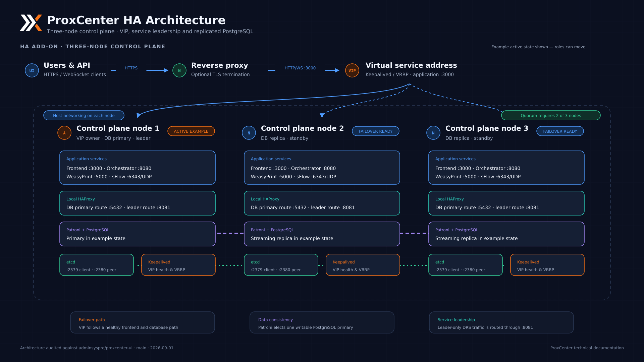
Task: Click node 2 'DB replica · standby' text
Action: click(284, 138)
